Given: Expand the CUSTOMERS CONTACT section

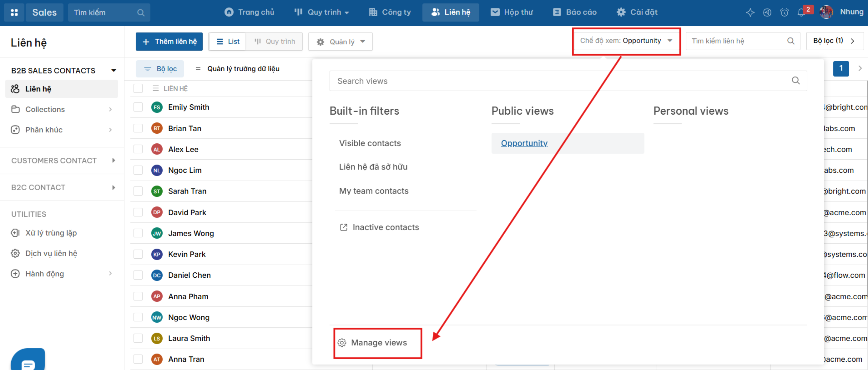Looking at the screenshot, I should coord(62,161).
